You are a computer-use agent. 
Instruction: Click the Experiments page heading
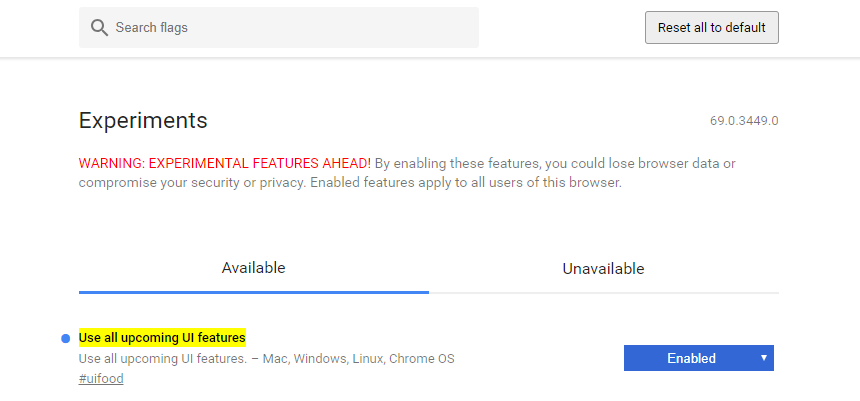coord(143,121)
